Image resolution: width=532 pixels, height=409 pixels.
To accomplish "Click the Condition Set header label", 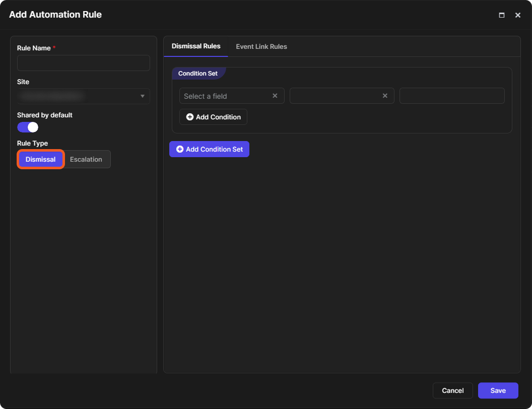I will [x=198, y=73].
